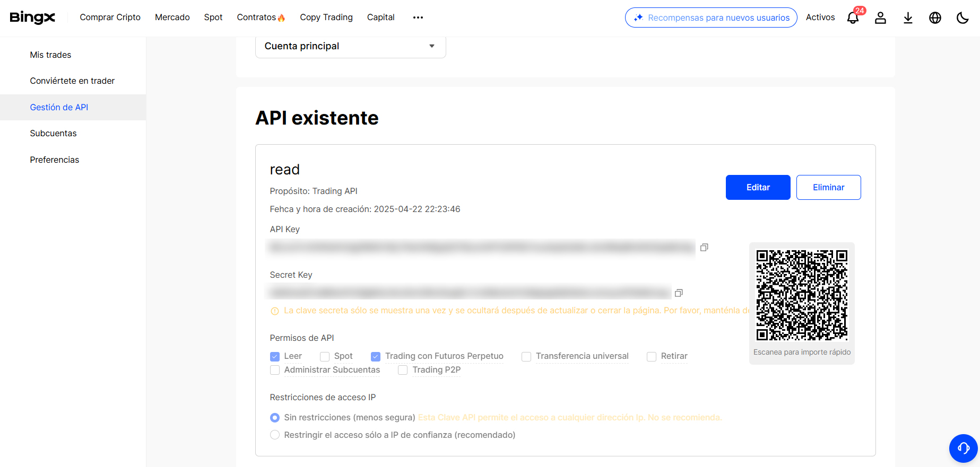Select restrict access to trusted IPs
Screen dimensions: 980x467
click(275, 435)
